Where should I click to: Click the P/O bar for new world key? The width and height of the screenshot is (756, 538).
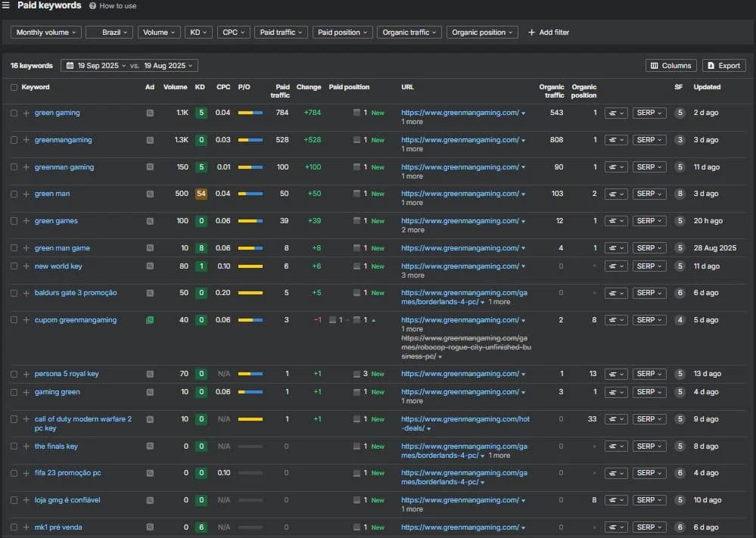(250, 266)
